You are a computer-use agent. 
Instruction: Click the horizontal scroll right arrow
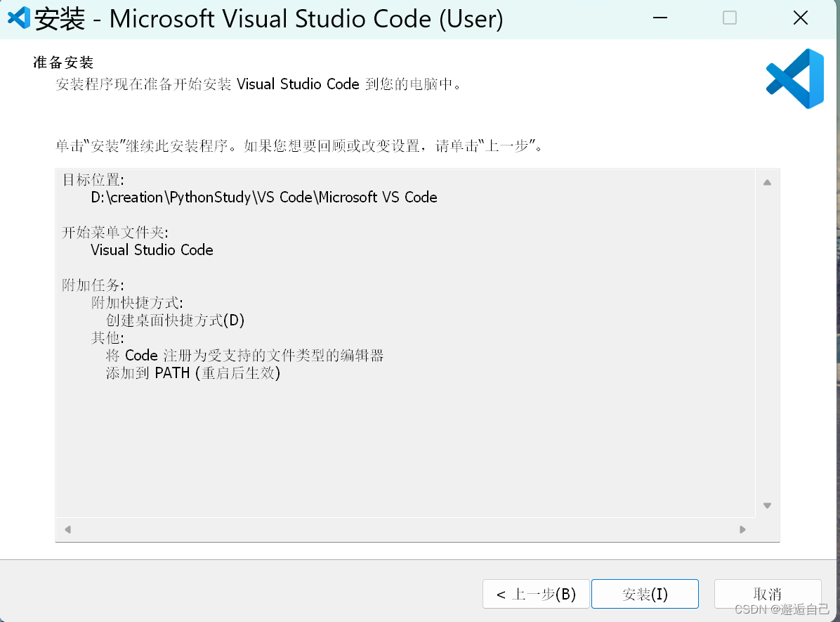[x=742, y=530]
